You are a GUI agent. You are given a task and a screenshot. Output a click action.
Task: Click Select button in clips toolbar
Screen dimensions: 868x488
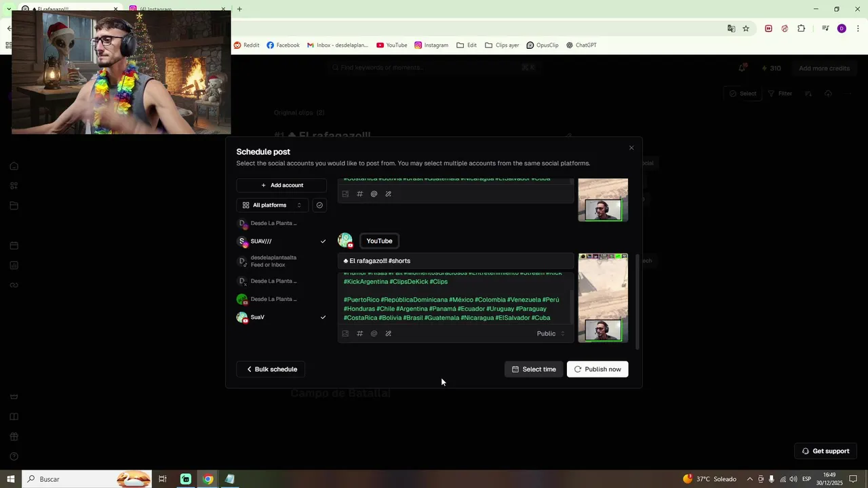[x=743, y=94]
